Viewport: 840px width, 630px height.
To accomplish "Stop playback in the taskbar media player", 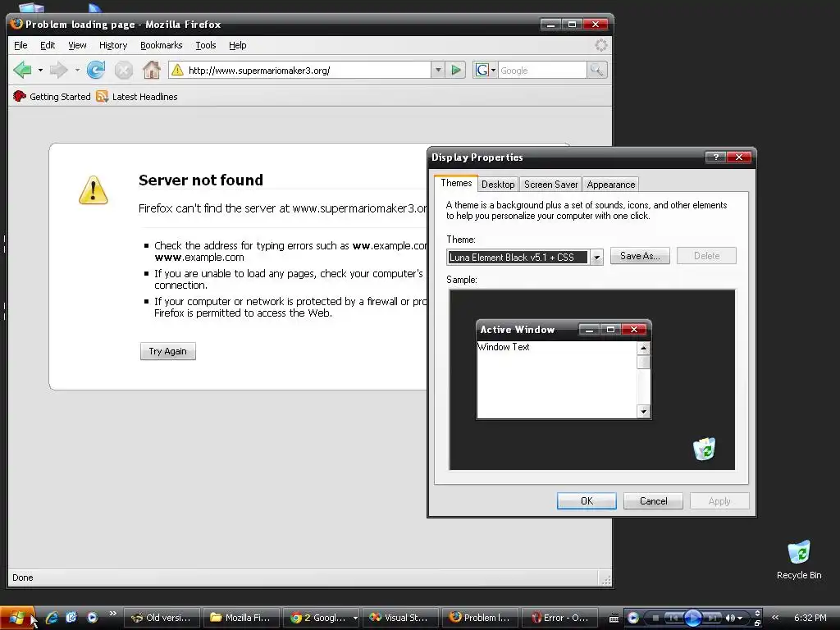I will tap(655, 618).
